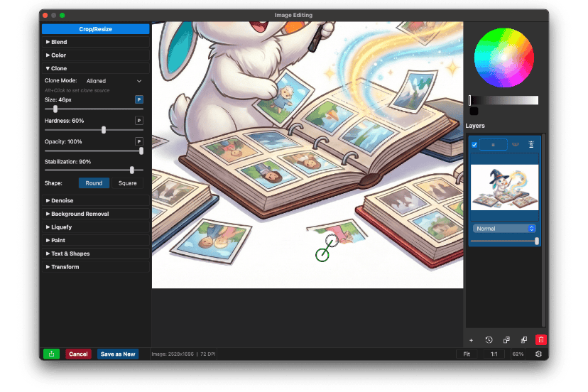Click the Layers panel scrollbar
The image size is (588, 392).
544,231
